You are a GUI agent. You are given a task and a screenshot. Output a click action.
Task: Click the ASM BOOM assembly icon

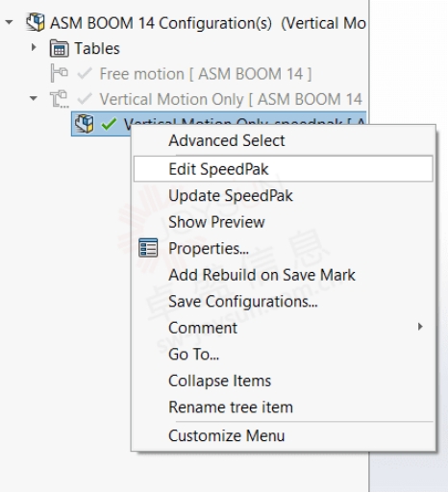[x=36, y=22]
